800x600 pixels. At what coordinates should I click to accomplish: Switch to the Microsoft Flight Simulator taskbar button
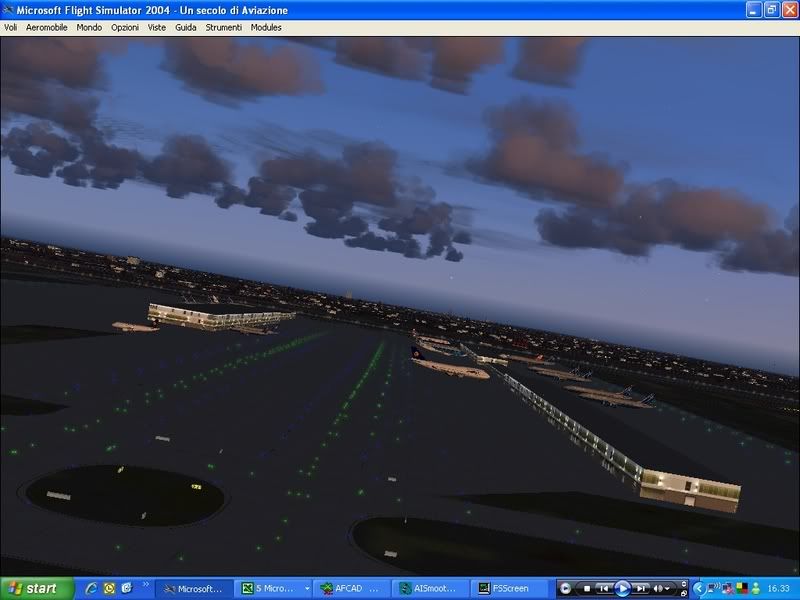(x=194, y=589)
